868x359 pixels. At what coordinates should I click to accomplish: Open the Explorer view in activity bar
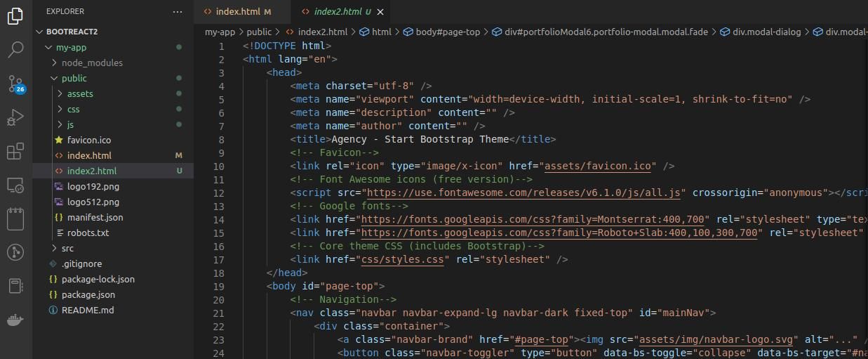click(x=15, y=16)
